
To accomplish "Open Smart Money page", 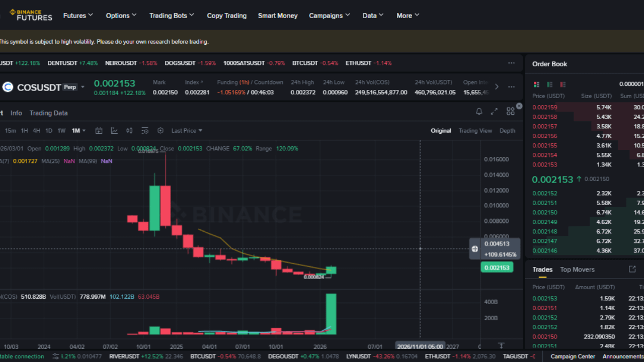I will point(278,16).
